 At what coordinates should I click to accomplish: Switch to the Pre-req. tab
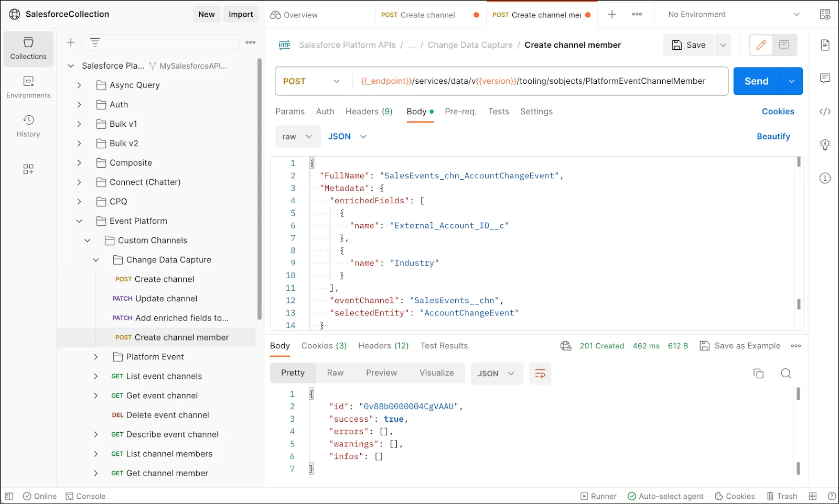(x=460, y=112)
